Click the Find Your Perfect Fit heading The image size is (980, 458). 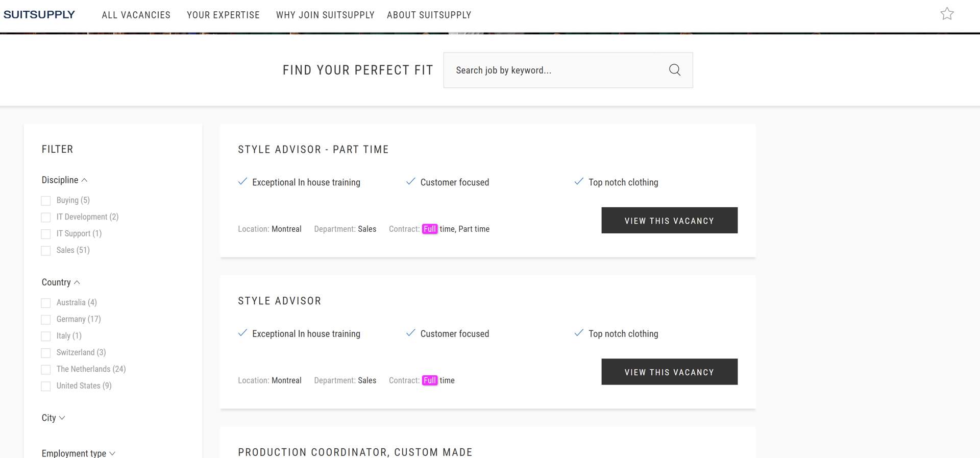[x=358, y=70]
